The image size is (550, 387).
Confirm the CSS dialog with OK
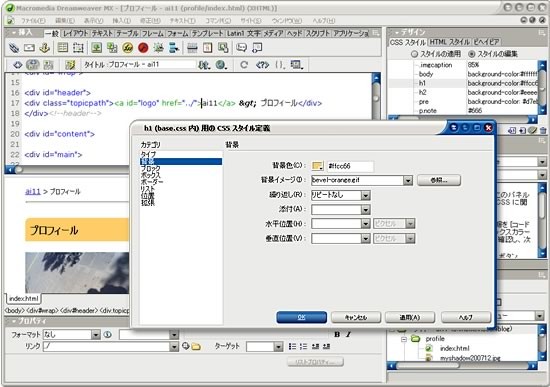(x=302, y=317)
